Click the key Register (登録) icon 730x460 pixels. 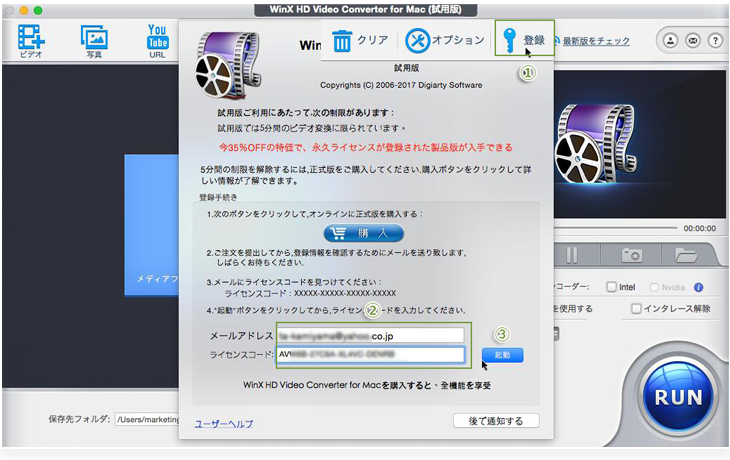click(509, 40)
